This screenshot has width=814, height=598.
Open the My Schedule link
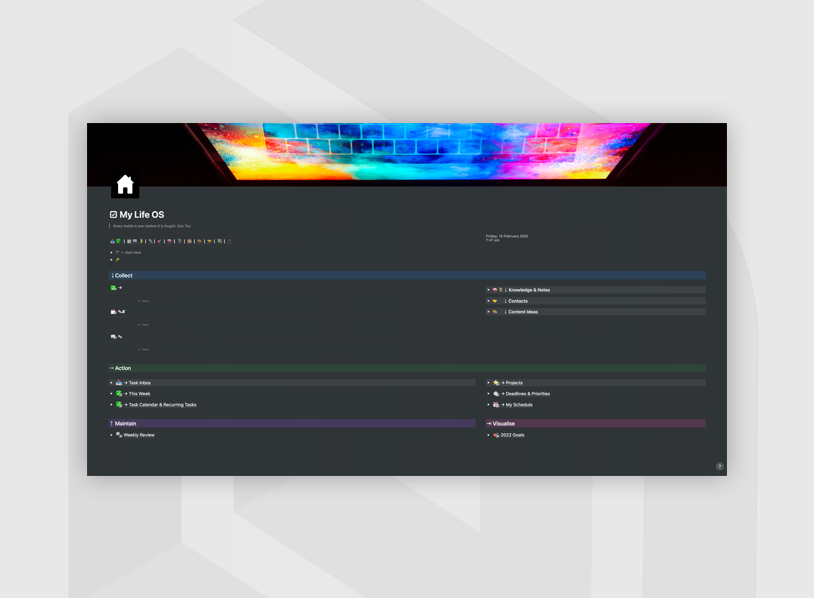coord(517,404)
